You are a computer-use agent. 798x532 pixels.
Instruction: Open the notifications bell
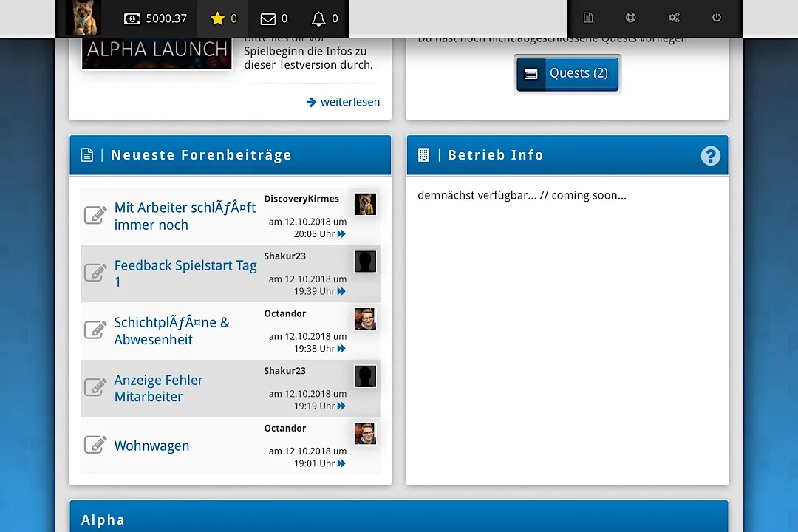[x=324, y=18]
